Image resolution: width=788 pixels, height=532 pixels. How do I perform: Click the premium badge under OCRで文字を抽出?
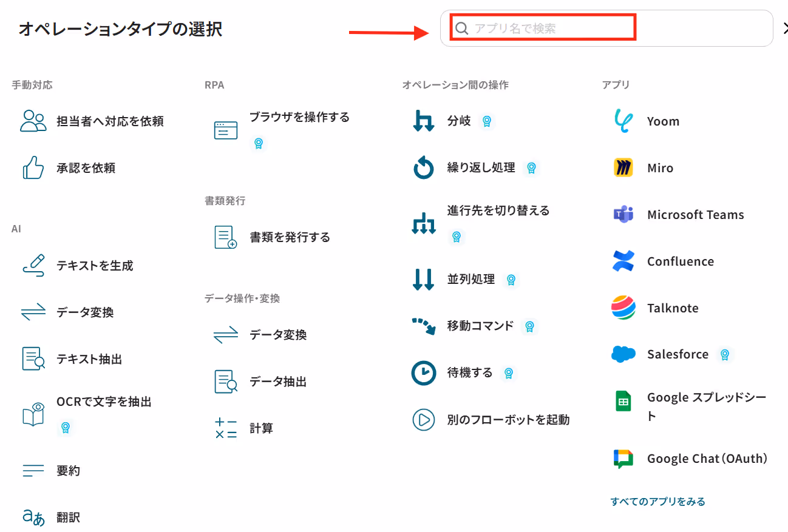coord(66,428)
